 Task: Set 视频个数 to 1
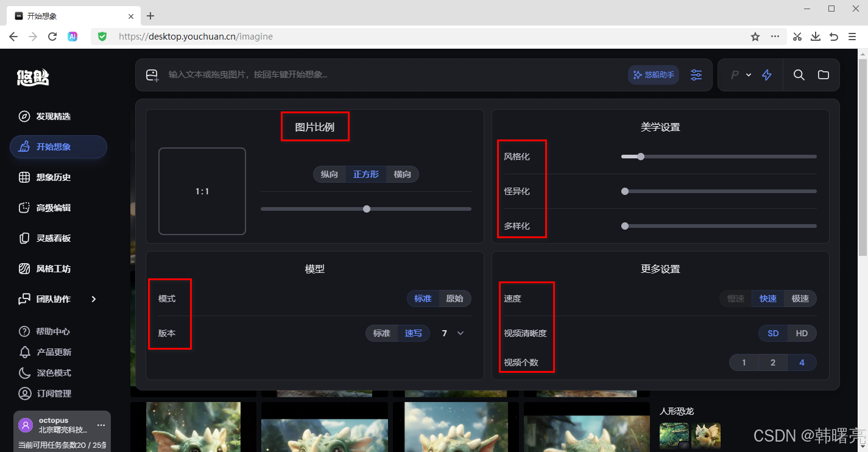coord(744,362)
